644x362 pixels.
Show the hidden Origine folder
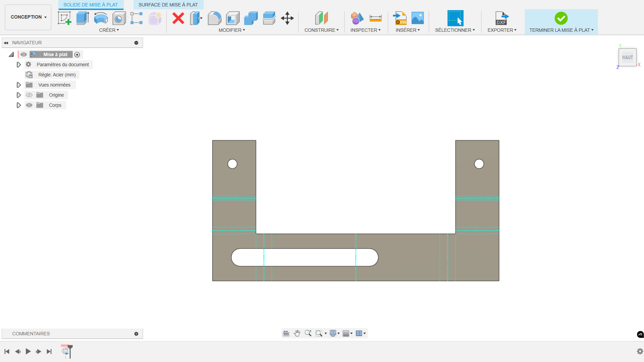[x=29, y=95]
